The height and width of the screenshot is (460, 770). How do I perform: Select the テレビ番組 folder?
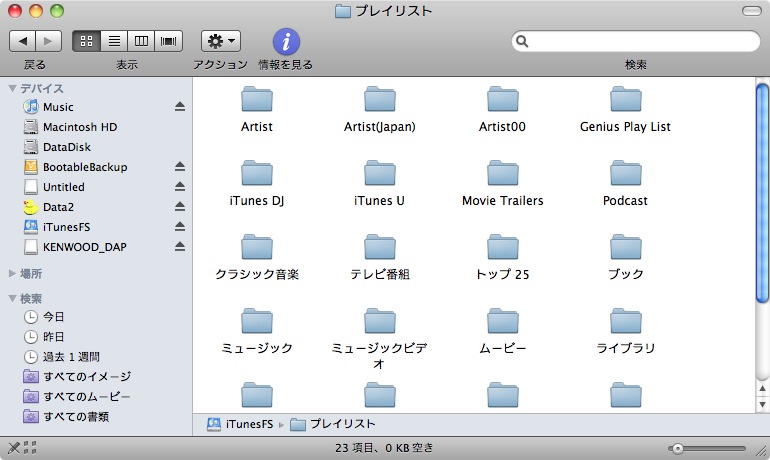[x=380, y=247]
